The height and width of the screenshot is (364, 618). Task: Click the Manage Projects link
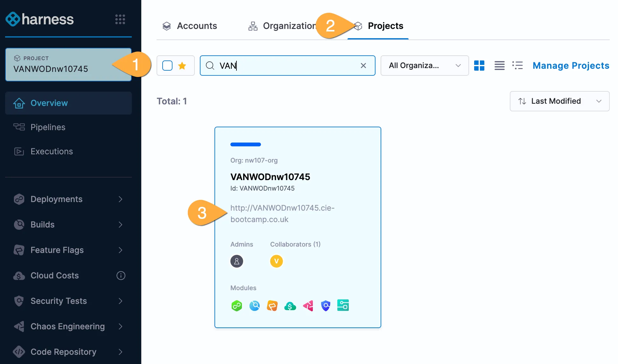pos(571,66)
